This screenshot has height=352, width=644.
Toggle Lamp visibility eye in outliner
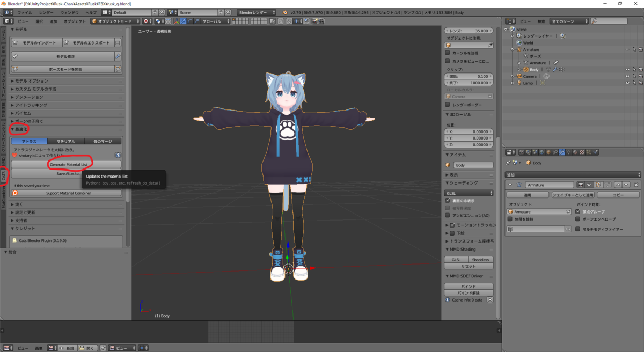tap(627, 83)
